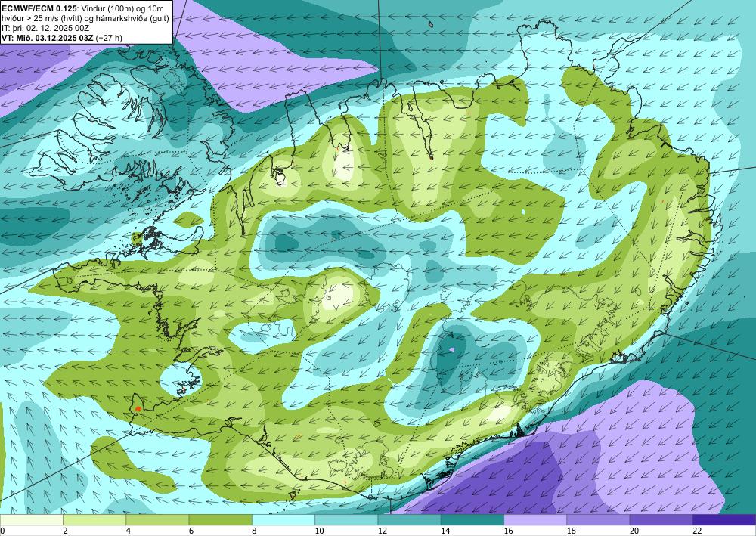Viewport: 756px width, 536px height.
Task: Click the "(+27 h)" forecast offset text
Action: pyautogui.click(x=110, y=38)
